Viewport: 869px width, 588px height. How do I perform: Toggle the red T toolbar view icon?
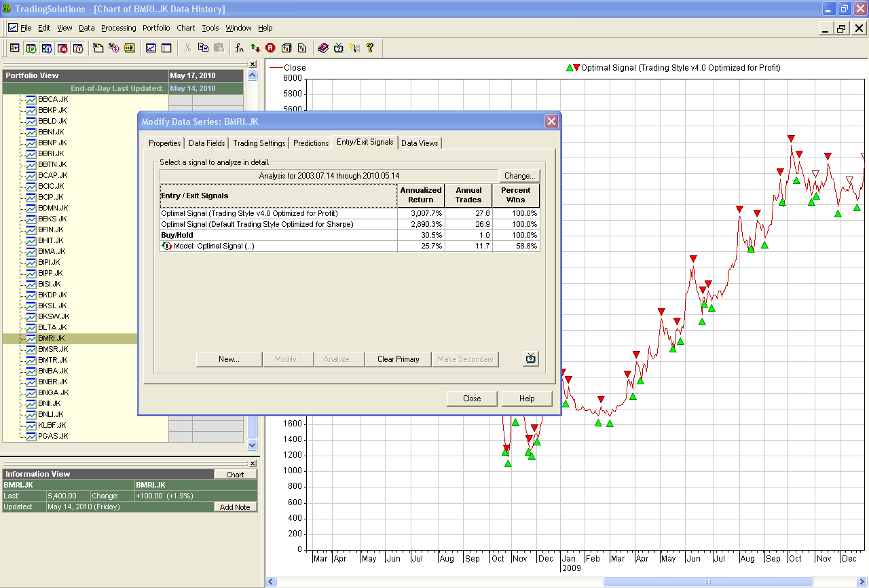point(78,48)
